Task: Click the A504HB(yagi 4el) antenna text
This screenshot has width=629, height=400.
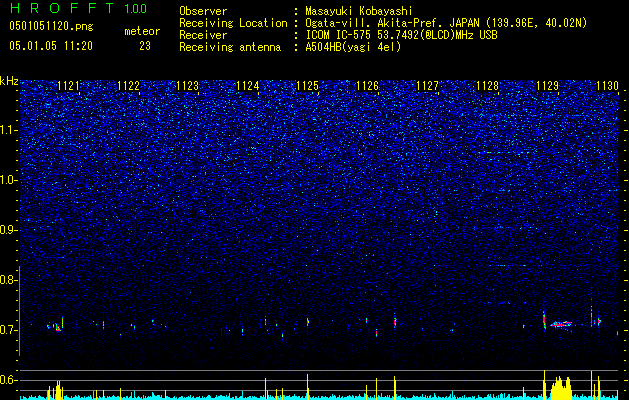Action: (x=353, y=47)
